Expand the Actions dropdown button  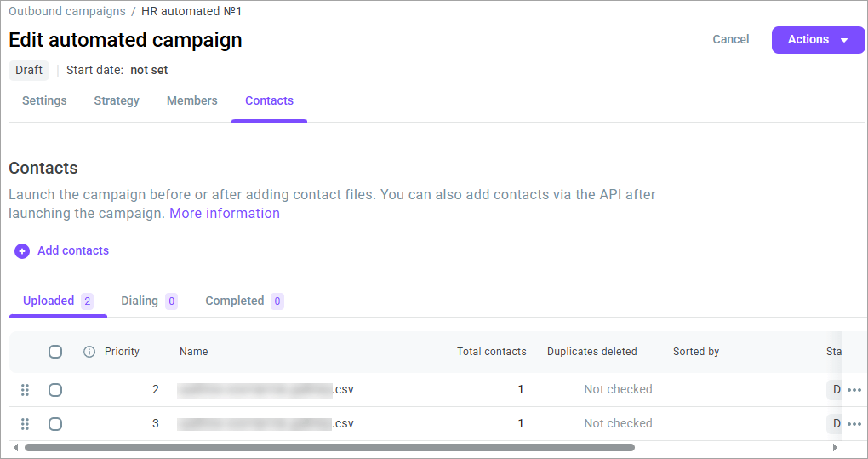point(818,40)
